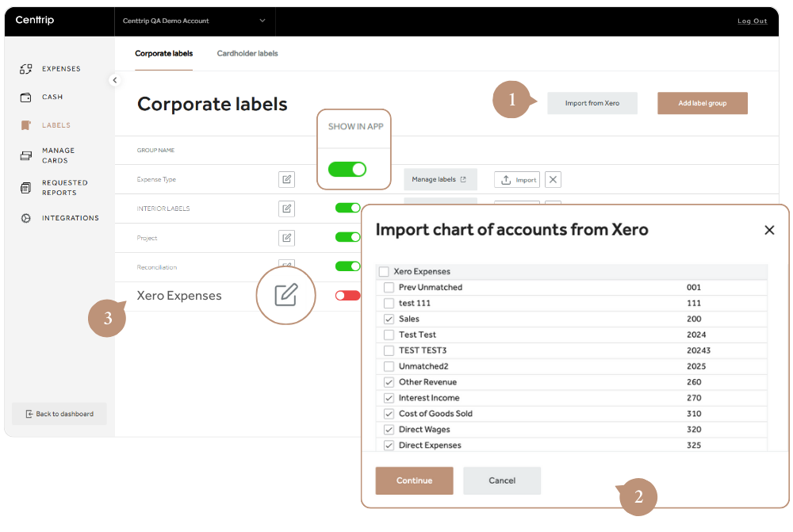Uncheck the Direct Wages checkbox
This screenshot has height=532, width=793.
point(389,430)
